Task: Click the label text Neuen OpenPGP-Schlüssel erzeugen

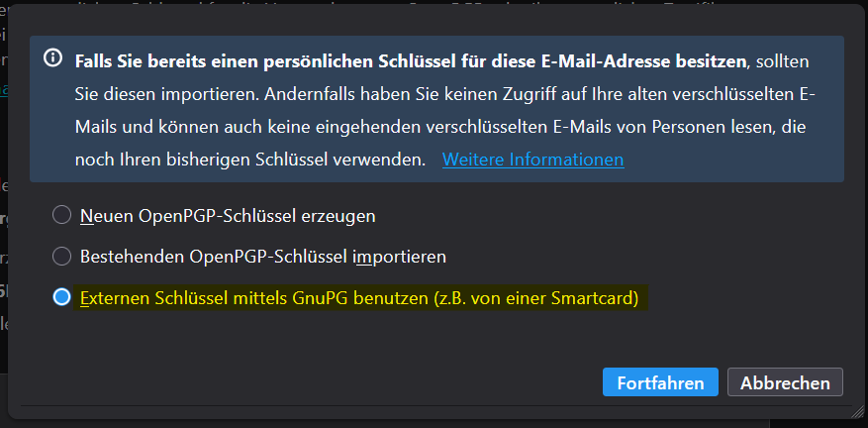Action: tap(228, 215)
